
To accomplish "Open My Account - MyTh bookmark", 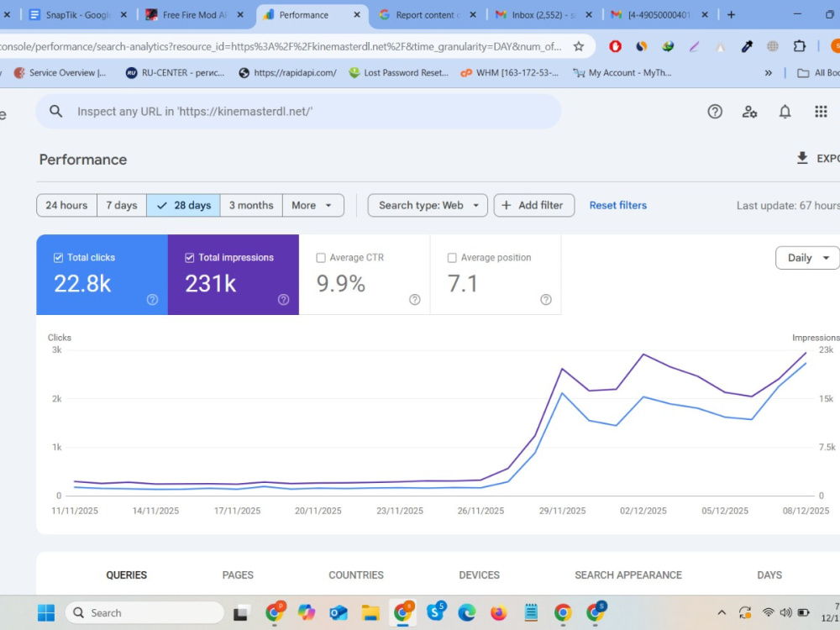I will coord(622,73).
